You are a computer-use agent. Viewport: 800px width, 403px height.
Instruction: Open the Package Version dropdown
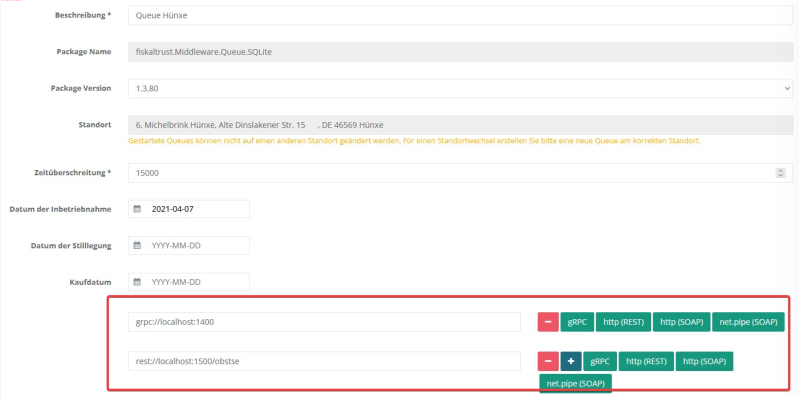point(460,88)
